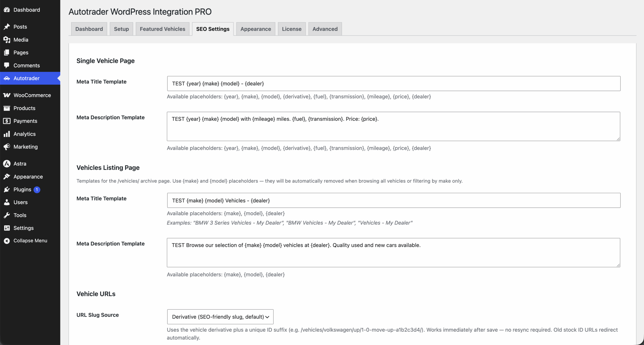Image resolution: width=644 pixels, height=345 pixels.
Task: Click the "Vehicle URLs" heading
Action: point(96,294)
